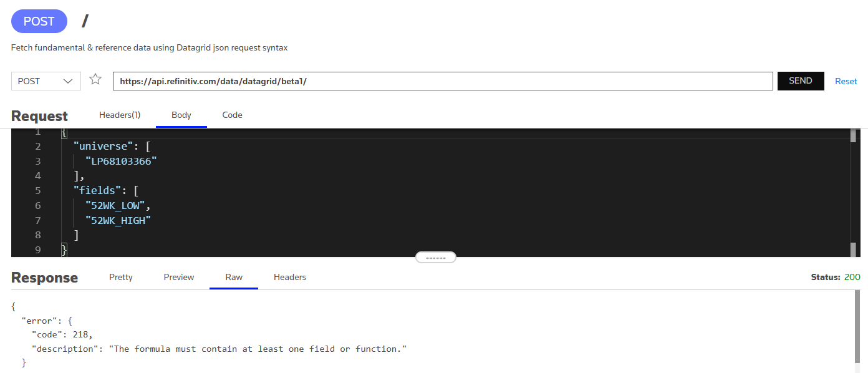Open the Pretty response tab

coord(121,277)
